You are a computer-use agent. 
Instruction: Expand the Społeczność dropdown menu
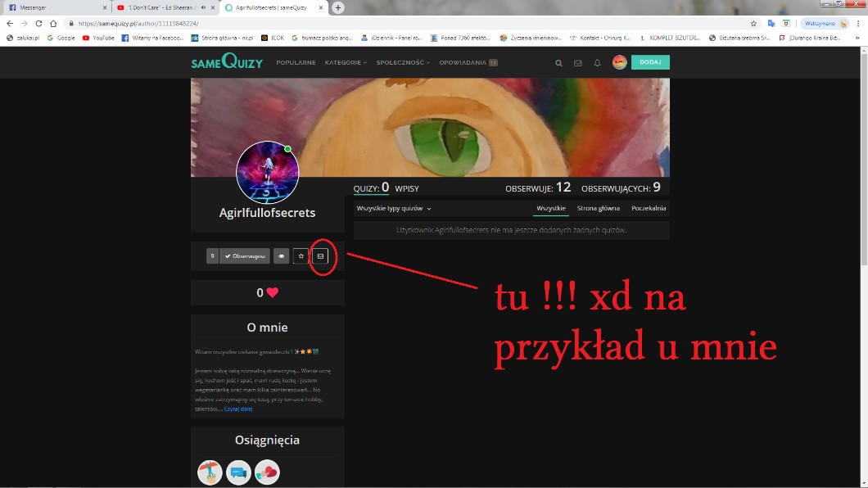[x=403, y=63]
